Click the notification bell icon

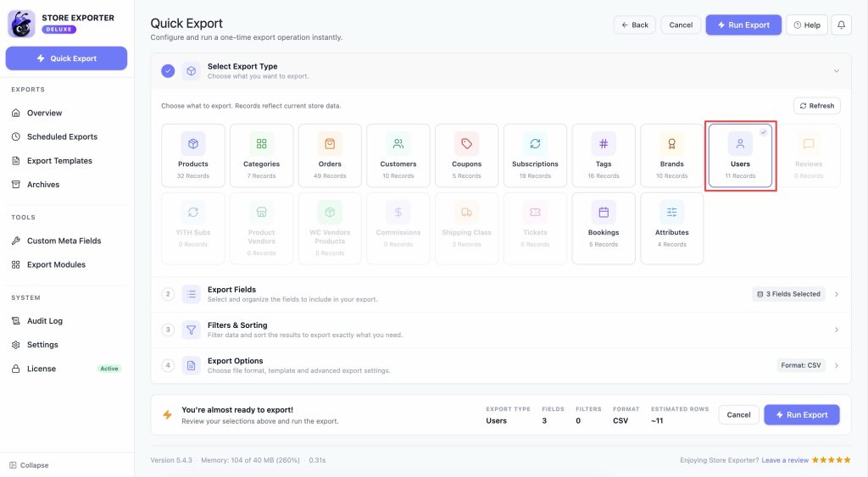pos(841,25)
